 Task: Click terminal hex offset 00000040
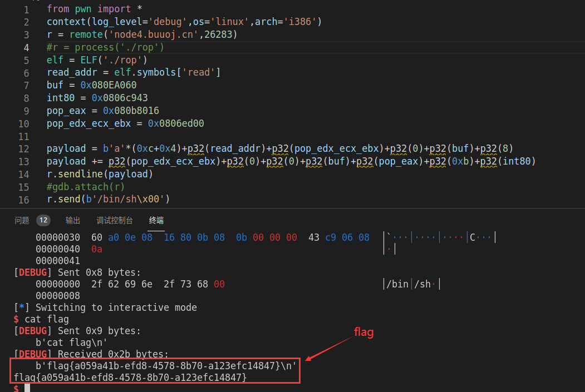pos(58,249)
